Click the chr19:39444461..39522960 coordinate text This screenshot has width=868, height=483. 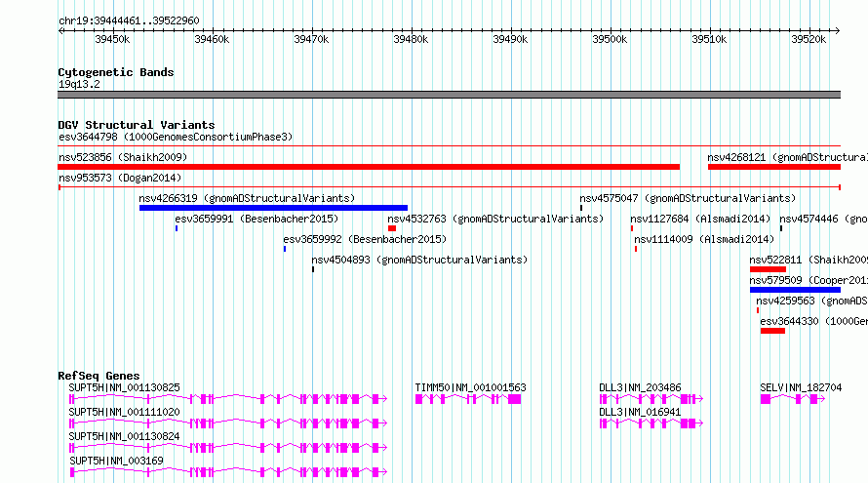(x=129, y=20)
